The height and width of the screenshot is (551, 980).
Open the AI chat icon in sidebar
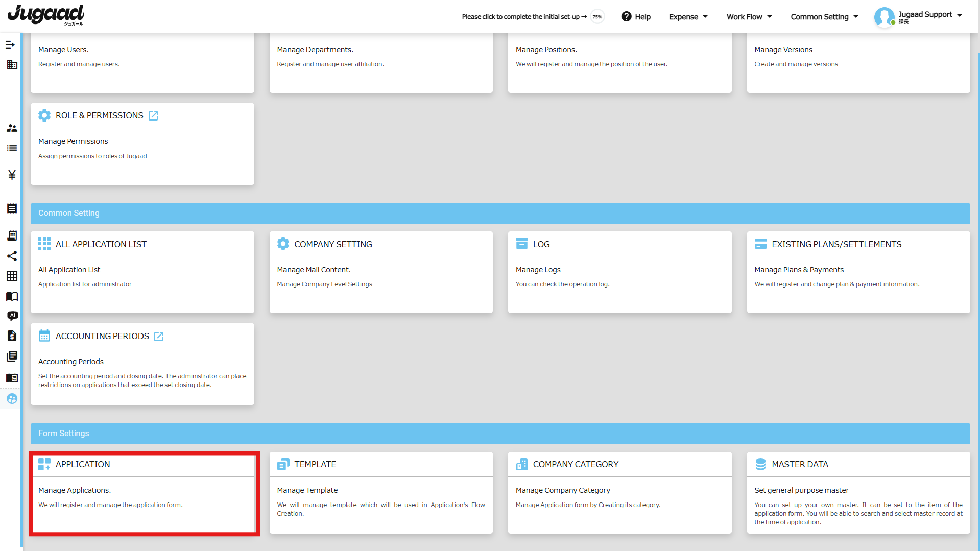[x=12, y=316]
